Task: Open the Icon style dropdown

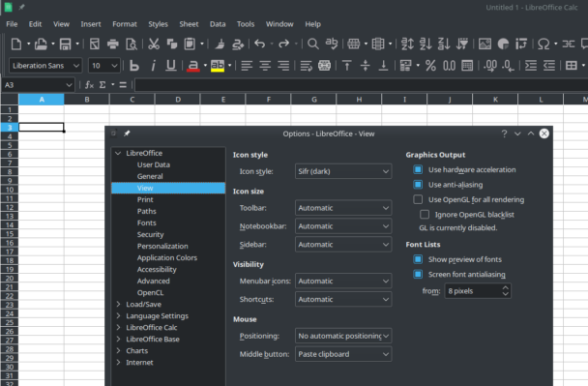Action: (343, 171)
